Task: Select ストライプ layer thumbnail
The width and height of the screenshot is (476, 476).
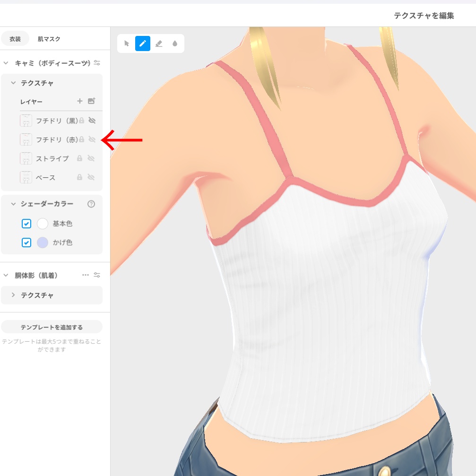Action: (26, 158)
